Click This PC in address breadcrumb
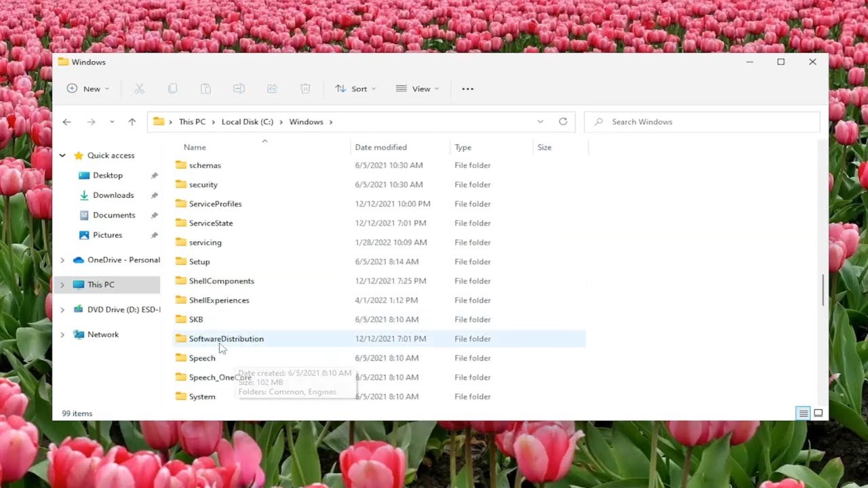Image resolution: width=868 pixels, height=488 pixels. tap(192, 122)
